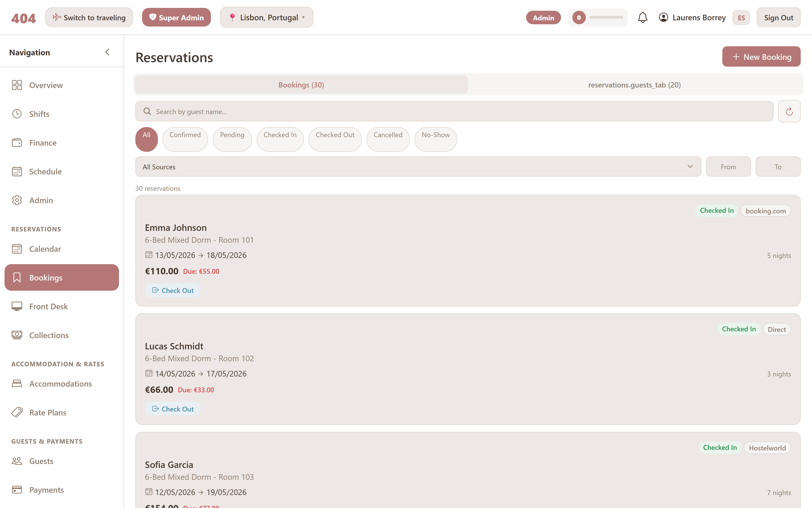This screenshot has width=812, height=508.
Task: Click the Finance wallet icon
Action: click(x=17, y=142)
